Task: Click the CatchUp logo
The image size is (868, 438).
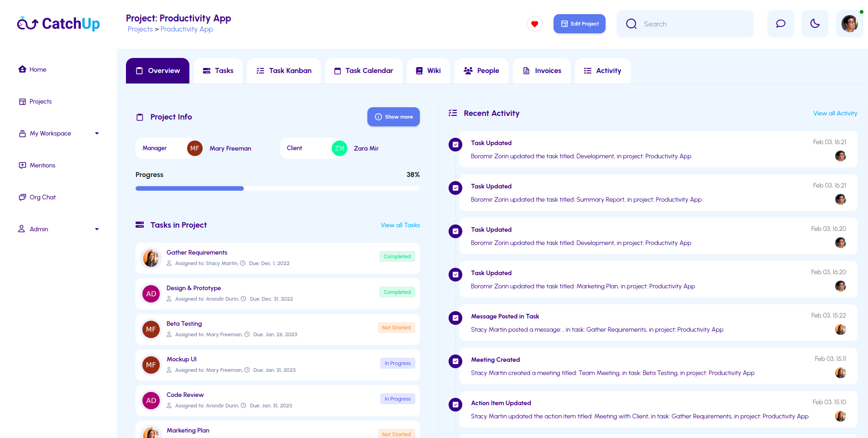Action: (58, 23)
